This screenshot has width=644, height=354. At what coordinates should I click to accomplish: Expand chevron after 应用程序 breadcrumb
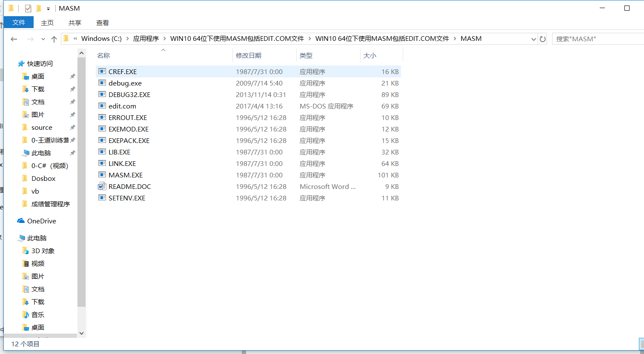tap(164, 39)
